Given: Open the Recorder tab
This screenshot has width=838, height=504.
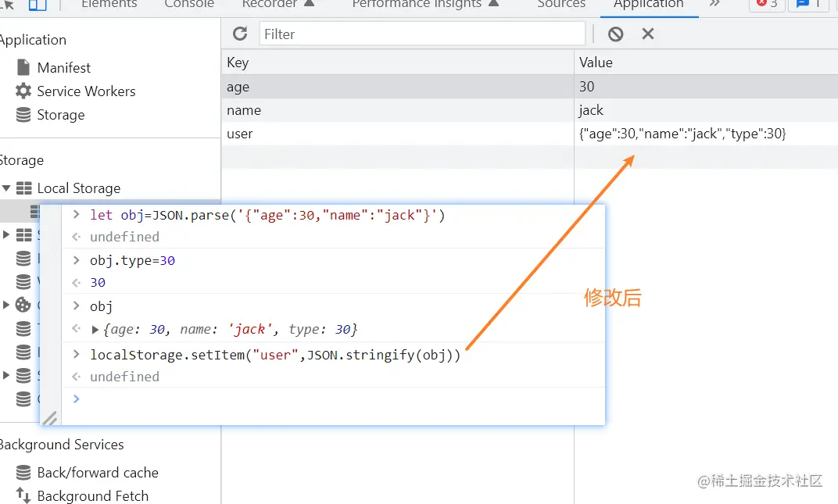Looking at the screenshot, I should (278, 4).
